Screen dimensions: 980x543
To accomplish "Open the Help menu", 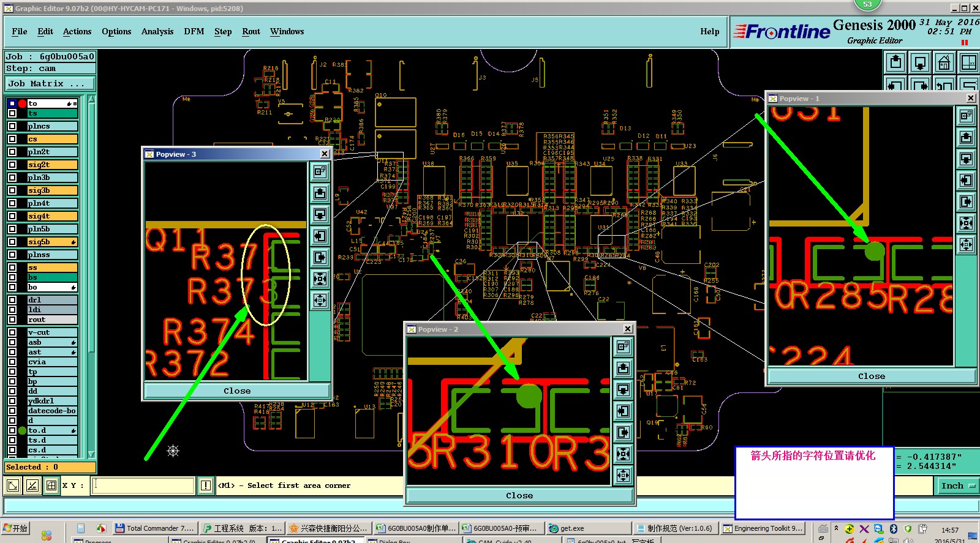I will [710, 32].
